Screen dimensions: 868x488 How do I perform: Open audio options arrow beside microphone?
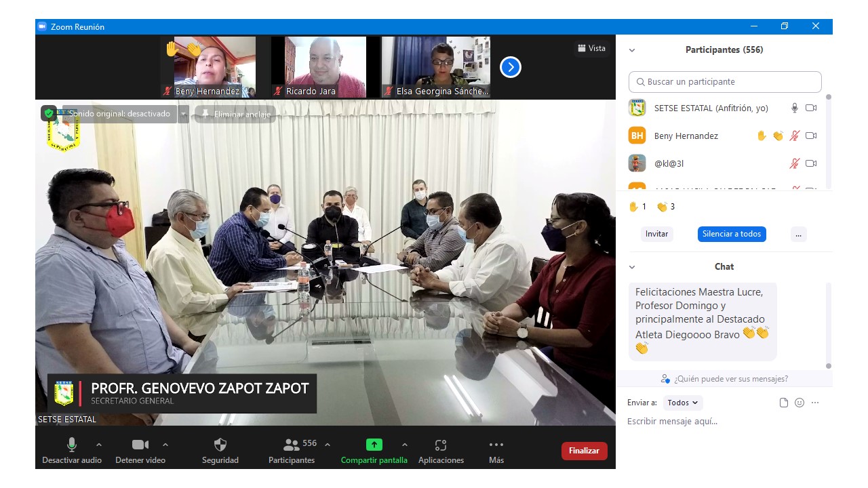99,445
